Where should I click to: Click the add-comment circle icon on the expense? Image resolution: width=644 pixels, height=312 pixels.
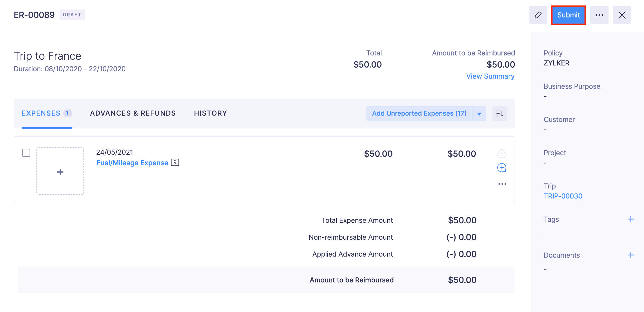502,168
